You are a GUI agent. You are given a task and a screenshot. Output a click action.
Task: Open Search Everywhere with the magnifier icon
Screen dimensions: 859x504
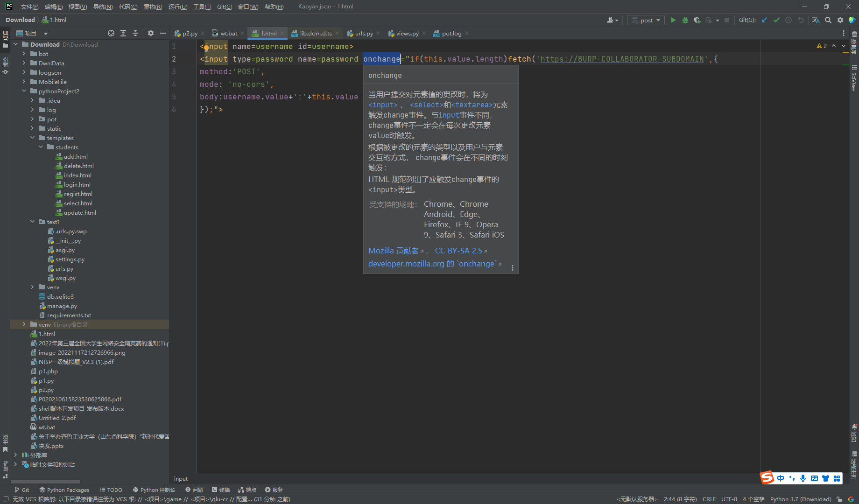(828, 20)
